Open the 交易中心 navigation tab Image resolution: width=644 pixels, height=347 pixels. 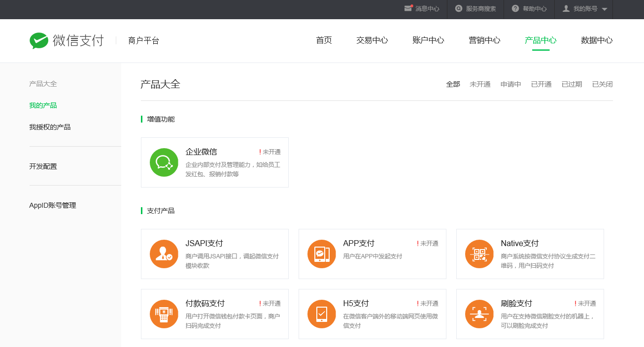pyautogui.click(x=372, y=40)
